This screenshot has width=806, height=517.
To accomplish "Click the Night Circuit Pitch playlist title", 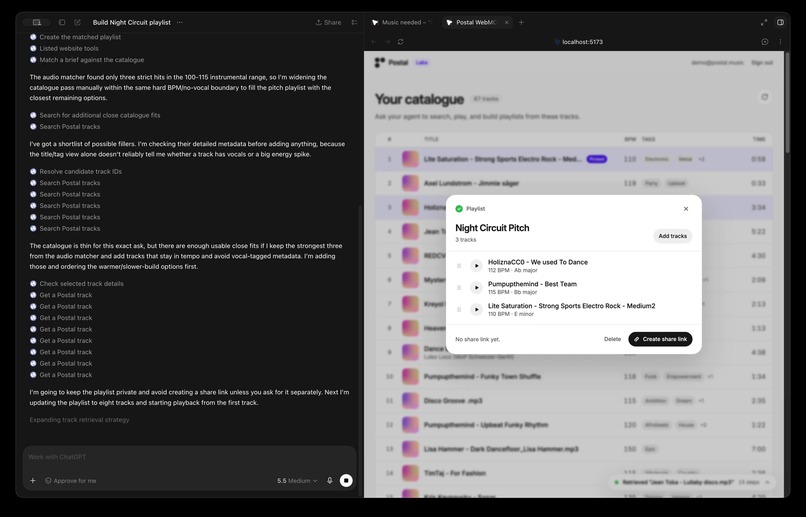I will coord(492,228).
